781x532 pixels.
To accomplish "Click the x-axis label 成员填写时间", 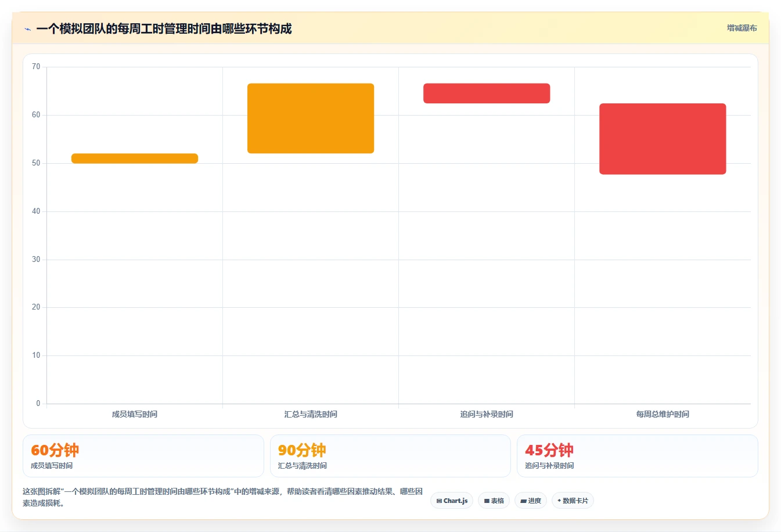I will (135, 414).
